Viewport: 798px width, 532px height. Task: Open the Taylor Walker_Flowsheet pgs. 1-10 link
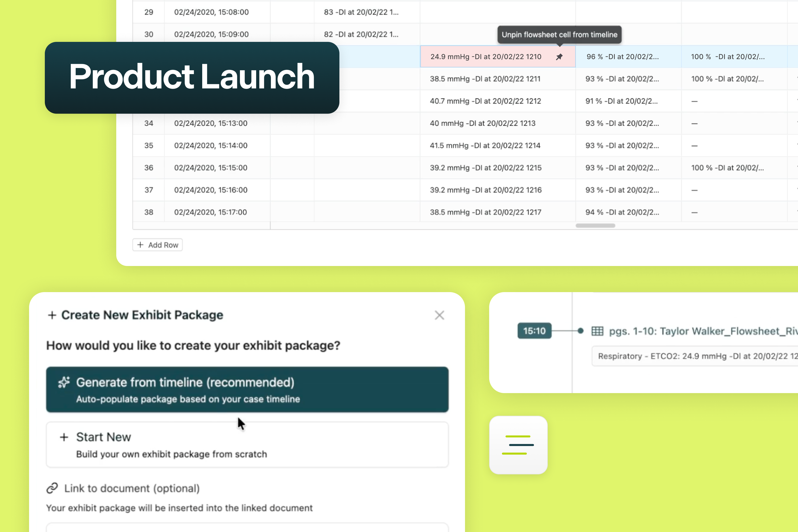(702, 331)
